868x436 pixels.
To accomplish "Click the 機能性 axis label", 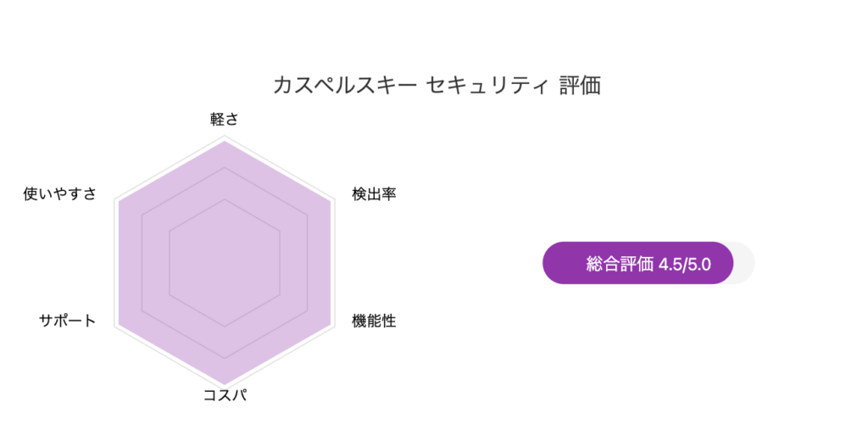I will point(374,321).
